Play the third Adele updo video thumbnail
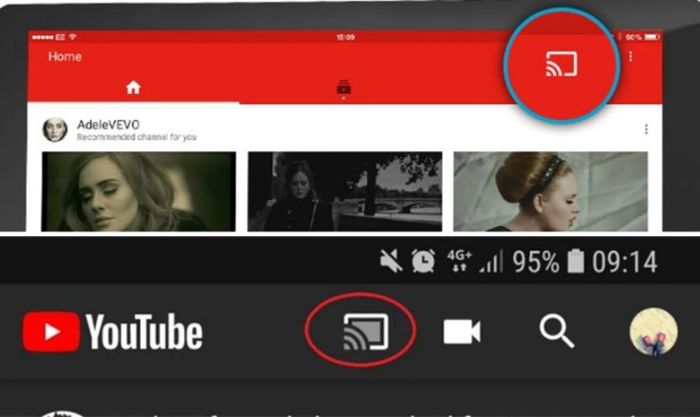The height and width of the screenshot is (417, 700). click(550, 192)
